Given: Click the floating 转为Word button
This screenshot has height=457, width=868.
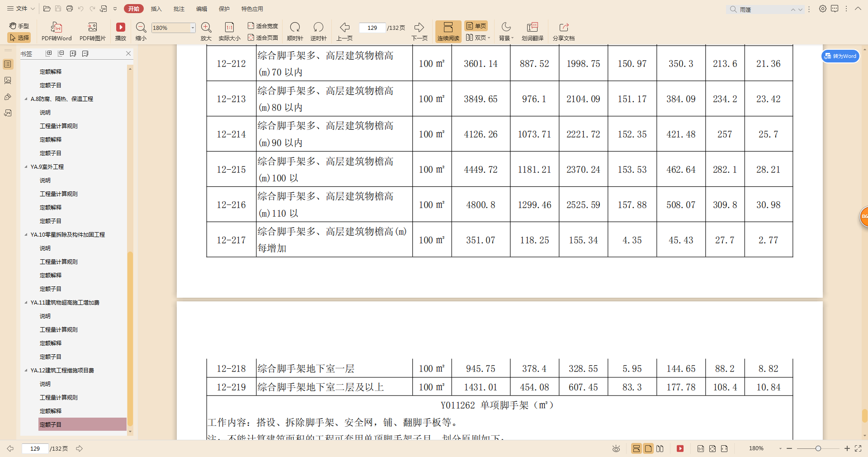Looking at the screenshot, I should click(x=840, y=56).
